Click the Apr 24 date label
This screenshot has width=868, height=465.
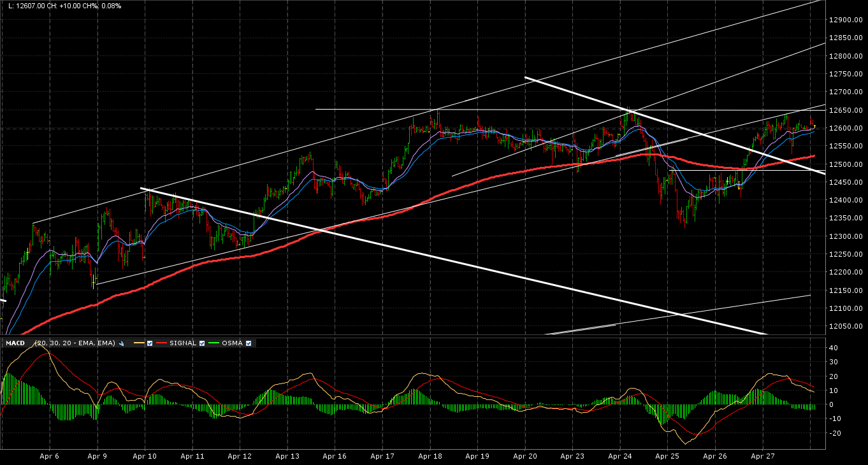point(620,456)
